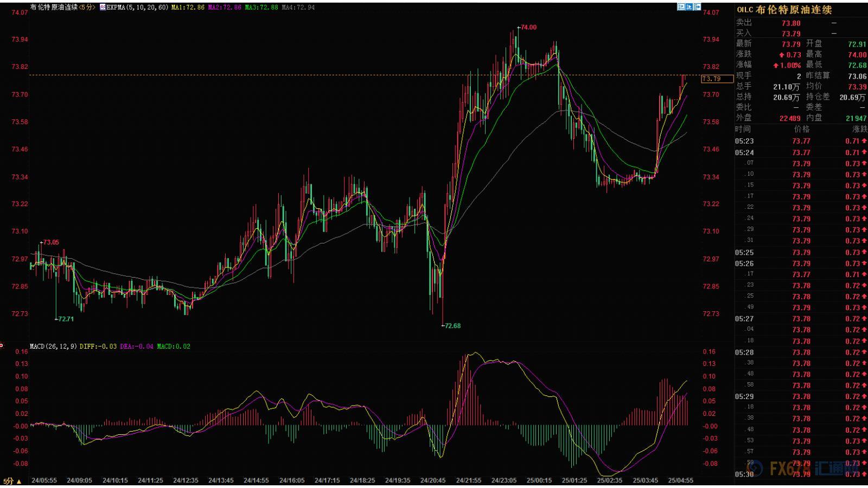Viewport: 868px width, 488px height.
Task: Click the 时间 column header
Action: (743, 129)
